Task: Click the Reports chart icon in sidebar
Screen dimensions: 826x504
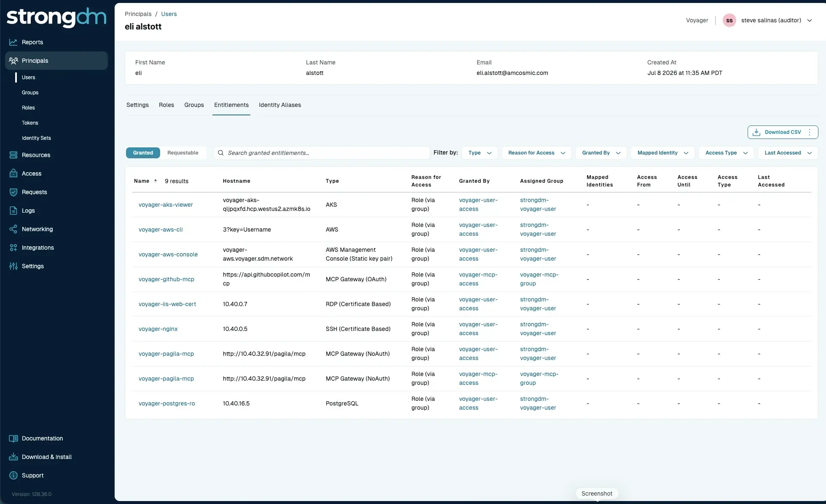Action: 13,42
